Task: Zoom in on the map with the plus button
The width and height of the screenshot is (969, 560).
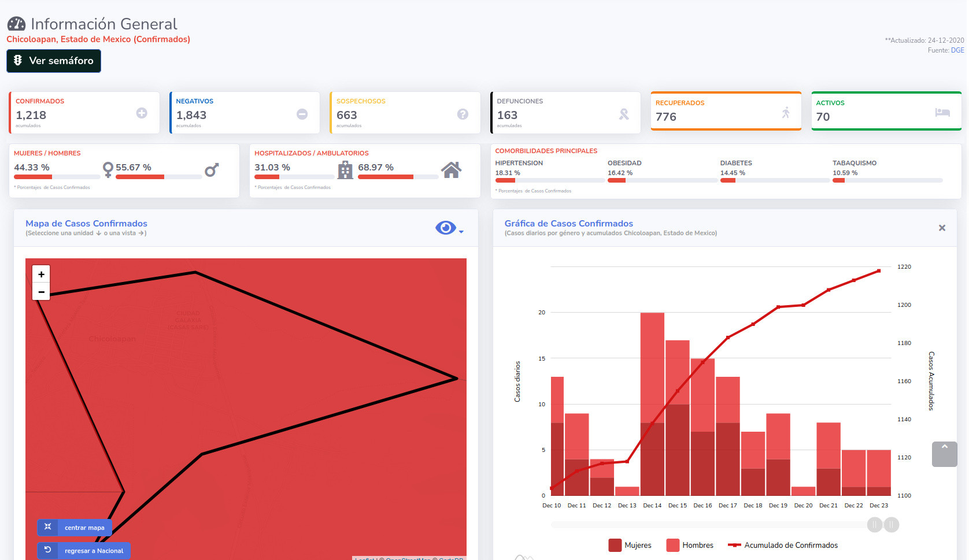Action: (41, 274)
